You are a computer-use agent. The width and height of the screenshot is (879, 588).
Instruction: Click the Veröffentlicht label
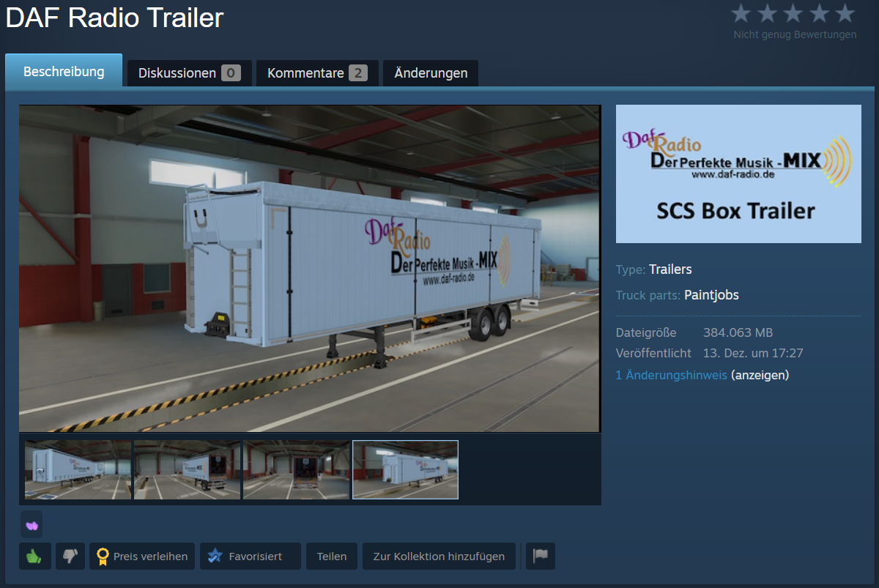click(653, 353)
